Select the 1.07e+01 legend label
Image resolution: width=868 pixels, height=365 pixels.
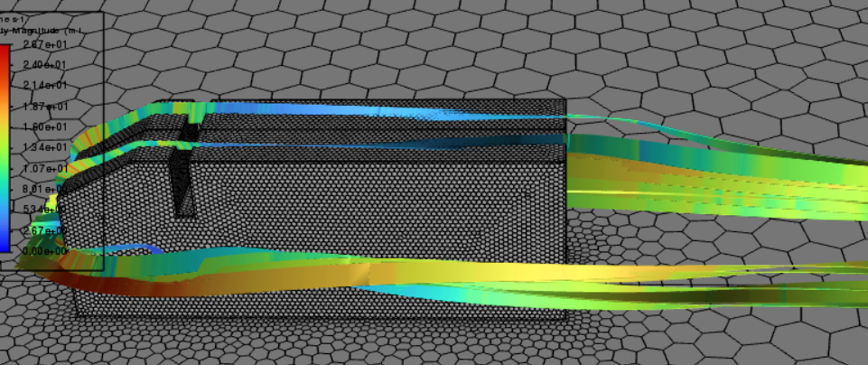[45, 168]
